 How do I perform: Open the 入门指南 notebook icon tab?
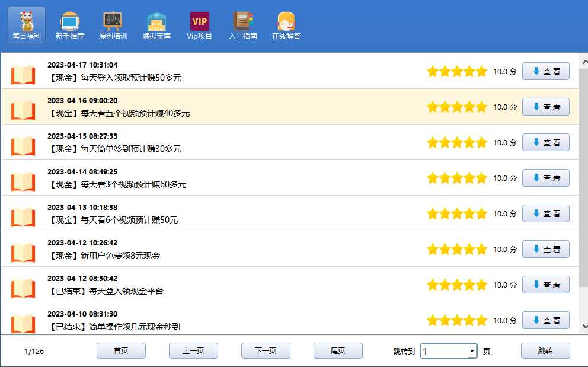click(243, 25)
